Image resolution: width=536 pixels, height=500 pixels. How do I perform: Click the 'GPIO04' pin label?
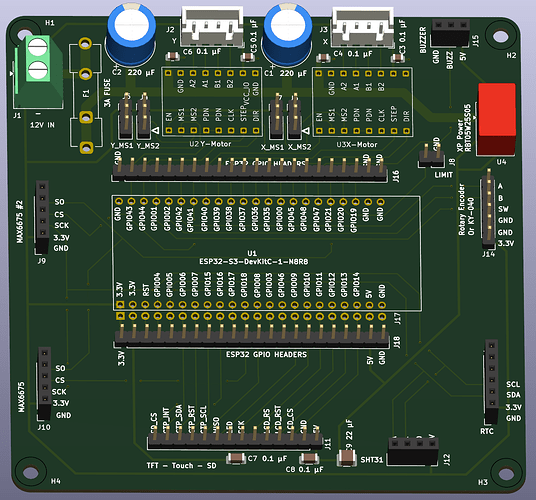tap(157, 285)
